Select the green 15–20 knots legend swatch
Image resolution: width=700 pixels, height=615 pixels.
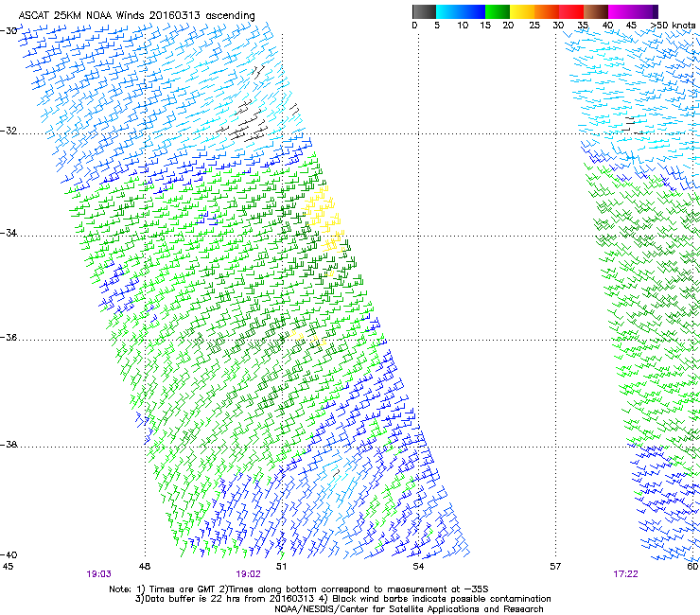click(498, 11)
